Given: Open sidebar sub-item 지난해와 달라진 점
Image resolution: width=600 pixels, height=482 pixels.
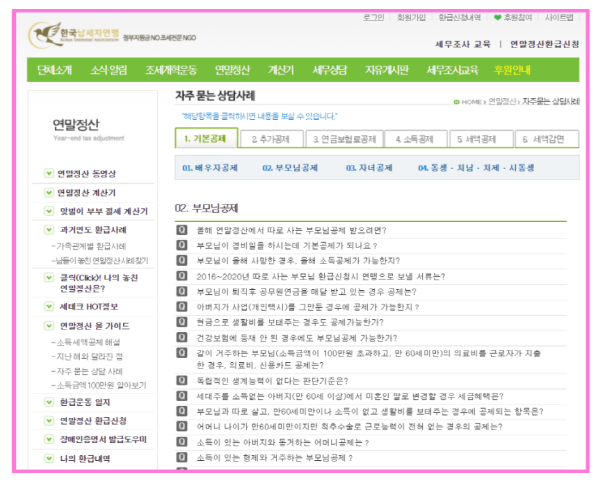Looking at the screenshot, I should (87, 357).
